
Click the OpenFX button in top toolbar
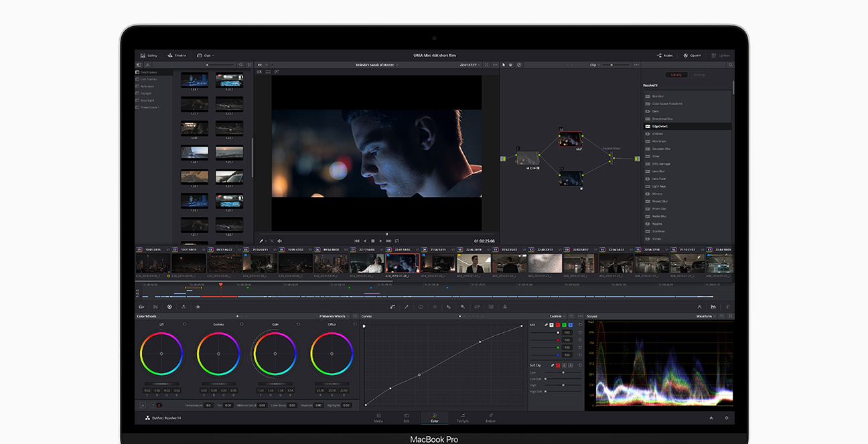click(x=692, y=55)
